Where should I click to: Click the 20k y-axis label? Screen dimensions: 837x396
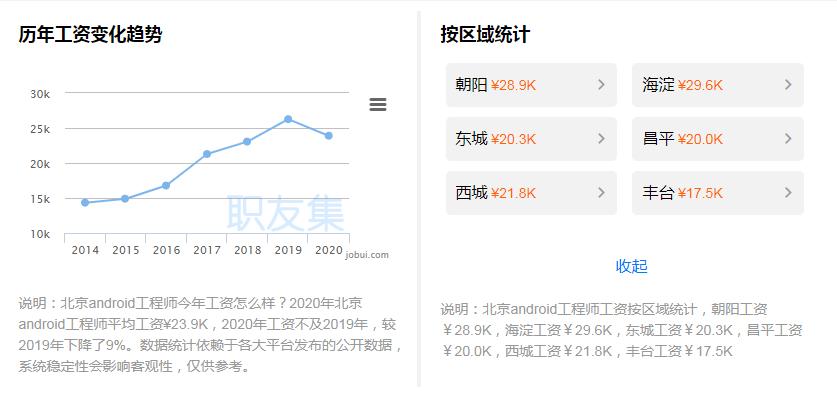click(x=40, y=164)
